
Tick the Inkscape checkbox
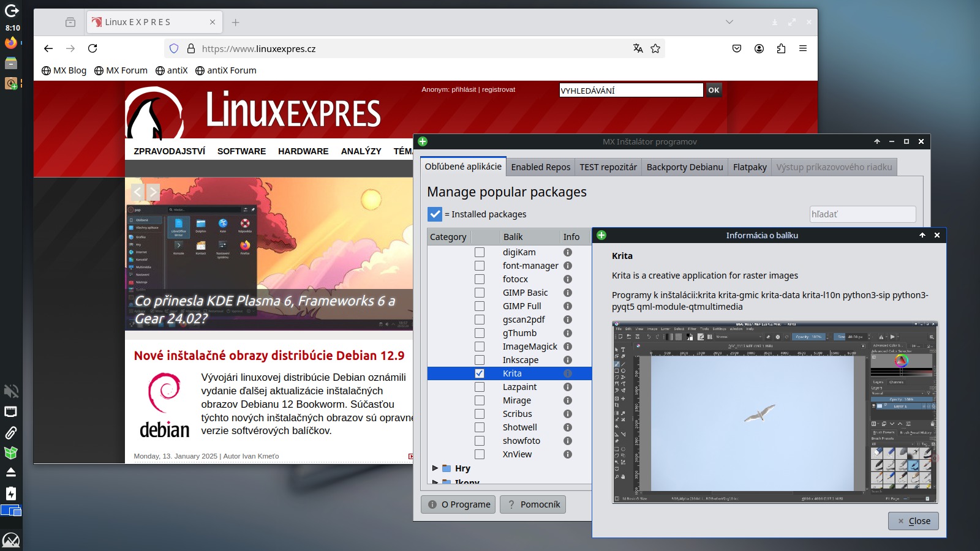coord(480,360)
